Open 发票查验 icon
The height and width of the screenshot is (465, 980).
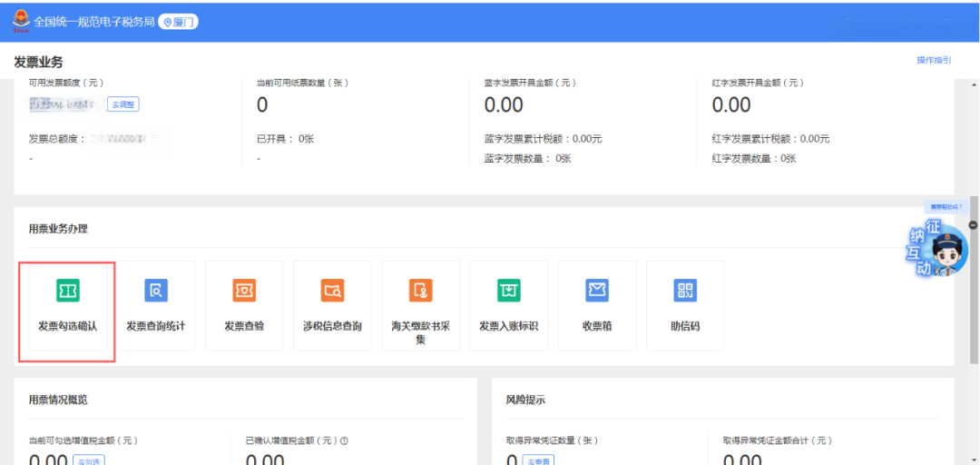244,291
